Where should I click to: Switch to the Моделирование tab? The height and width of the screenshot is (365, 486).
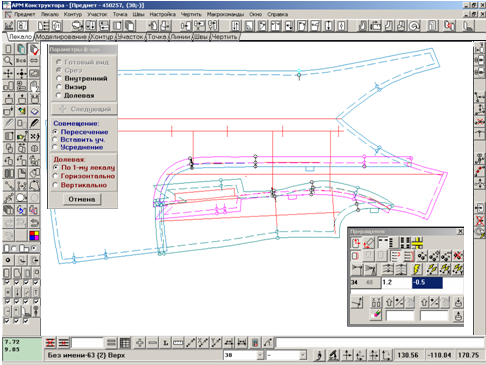point(61,37)
